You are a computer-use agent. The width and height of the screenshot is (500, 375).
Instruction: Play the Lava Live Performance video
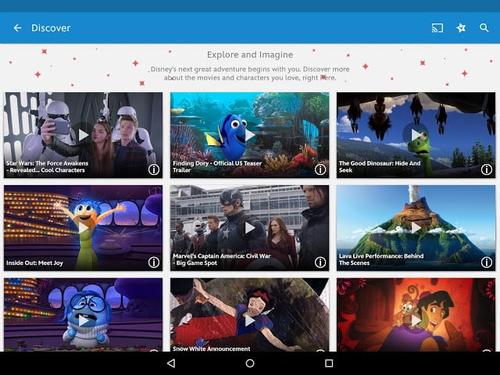416,228
